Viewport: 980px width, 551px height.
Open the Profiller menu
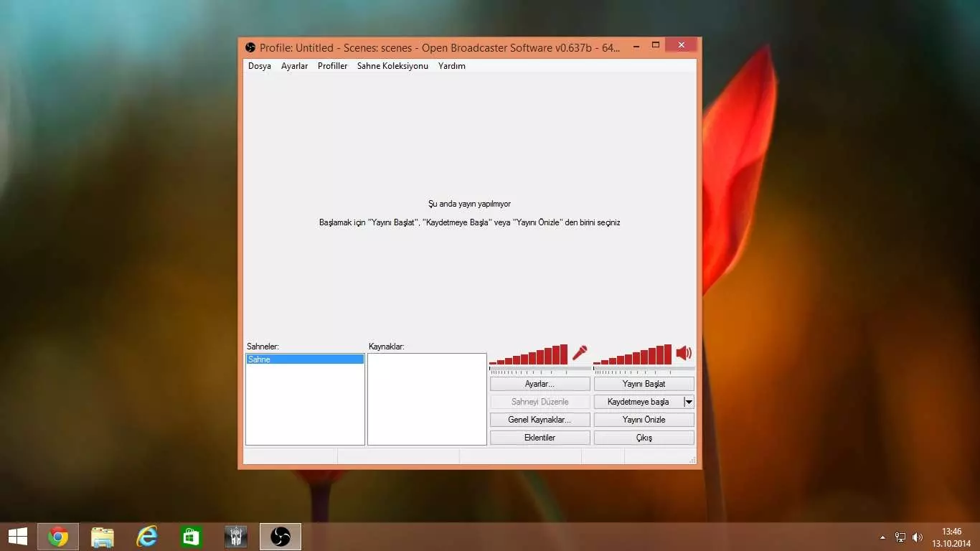click(332, 66)
